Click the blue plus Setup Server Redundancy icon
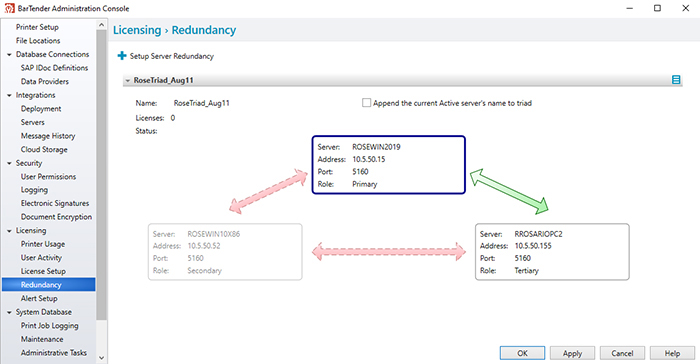 point(122,56)
